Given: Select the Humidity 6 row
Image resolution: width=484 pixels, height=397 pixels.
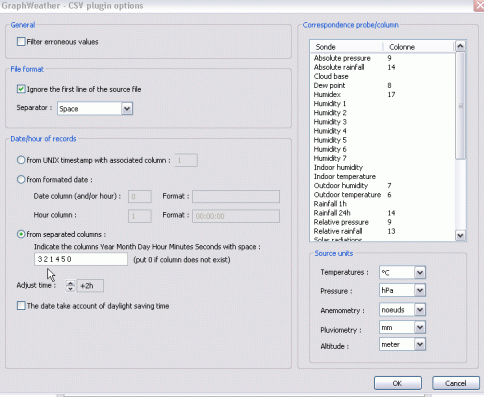Looking at the screenshot, I should (382, 149).
